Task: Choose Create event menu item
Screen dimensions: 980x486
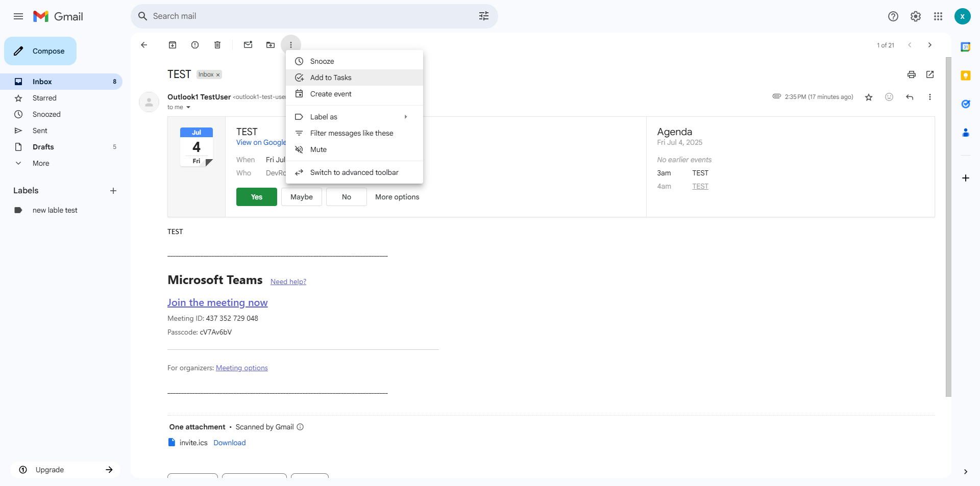Action: (x=354, y=94)
